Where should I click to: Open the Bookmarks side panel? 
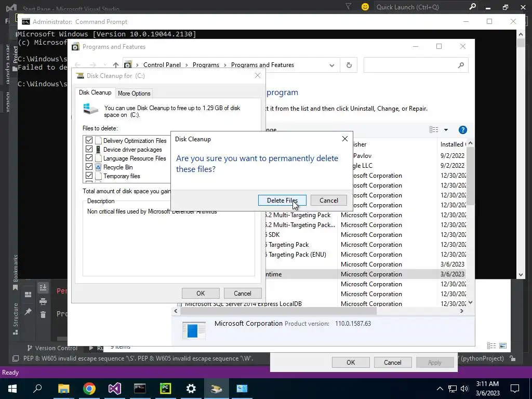coord(15,273)
